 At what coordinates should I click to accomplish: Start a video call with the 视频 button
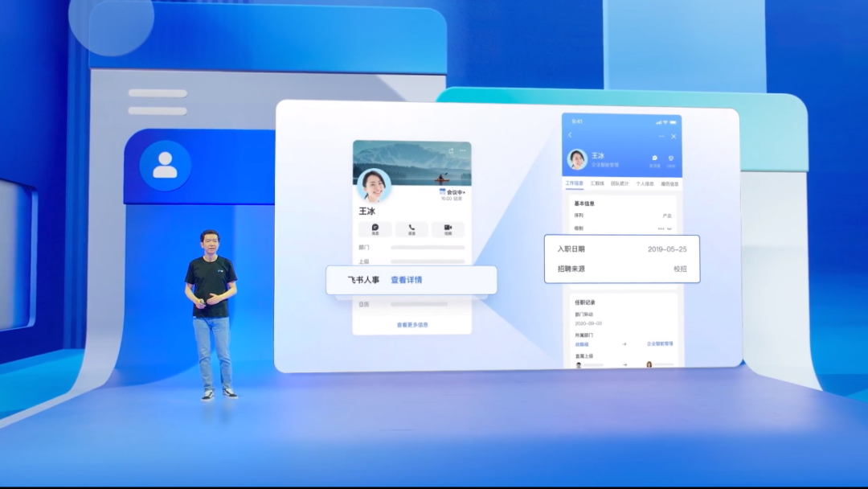[x=448, y=229]
